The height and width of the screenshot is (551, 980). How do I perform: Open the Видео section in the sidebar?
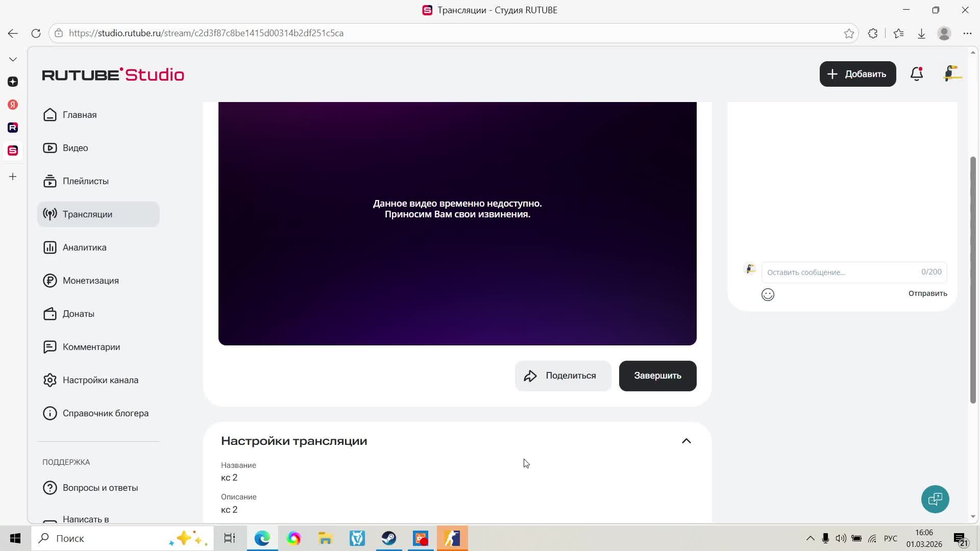point(75,148)
